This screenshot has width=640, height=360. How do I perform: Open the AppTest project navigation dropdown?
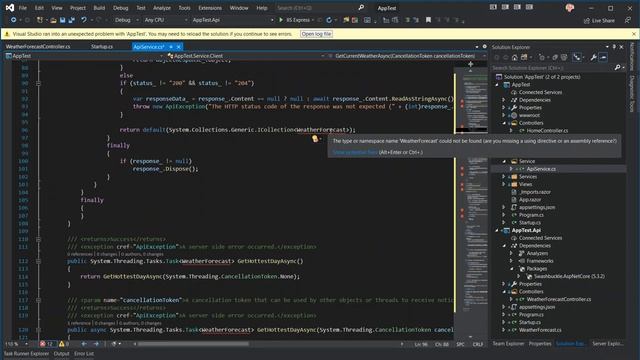[84, 56]
